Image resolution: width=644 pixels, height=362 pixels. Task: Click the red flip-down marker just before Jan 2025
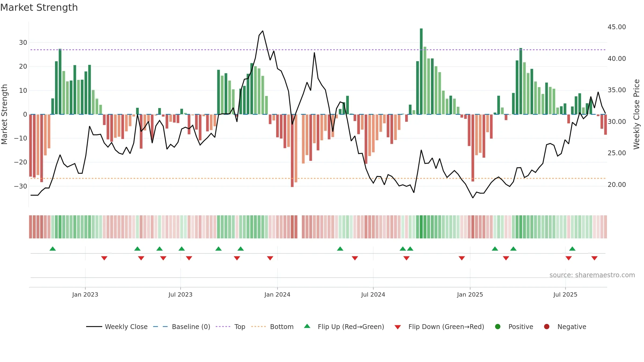462,258
